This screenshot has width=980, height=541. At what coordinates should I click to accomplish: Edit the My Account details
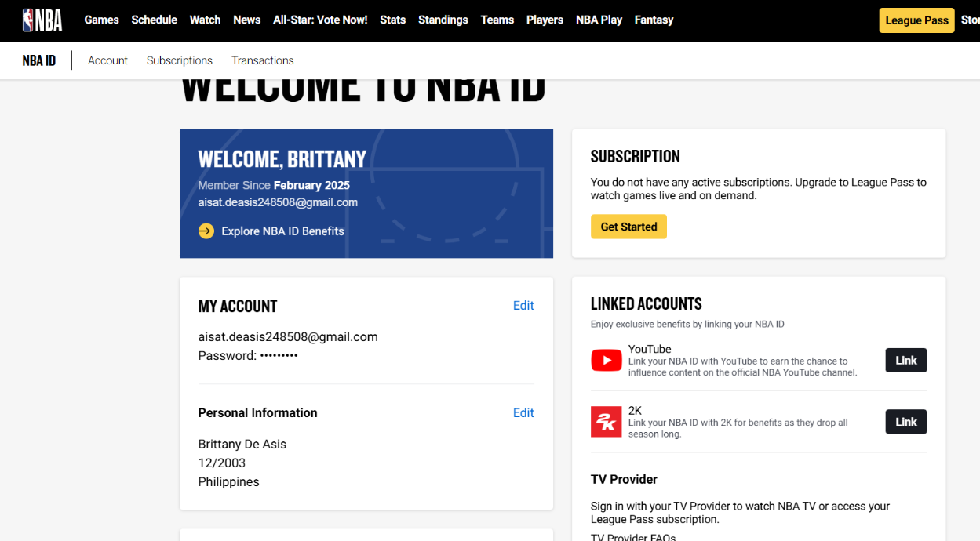pyautogui.click(x=523, y=306)
